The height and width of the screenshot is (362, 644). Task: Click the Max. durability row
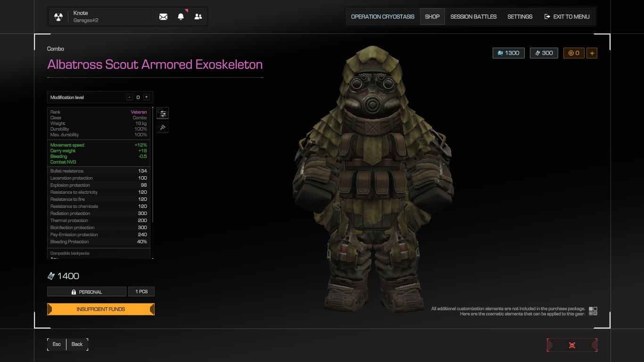click(99, 135)
